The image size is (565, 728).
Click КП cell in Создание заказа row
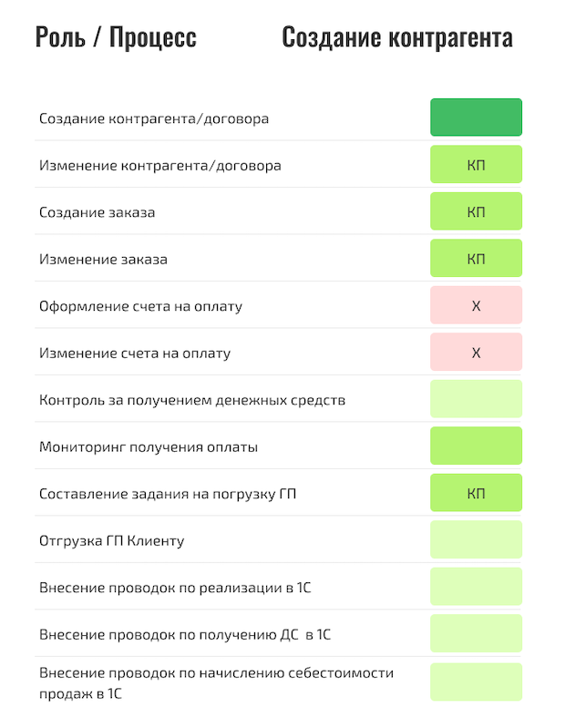(x=476, y=211)
